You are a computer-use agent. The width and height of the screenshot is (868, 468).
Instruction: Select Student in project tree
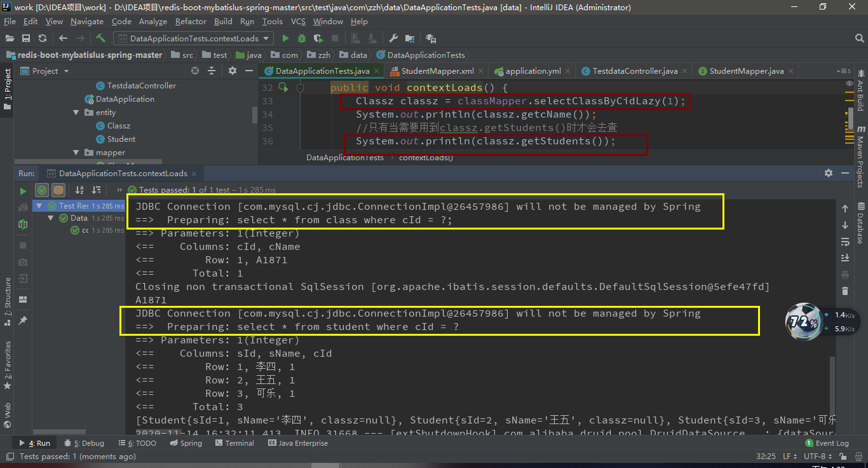point(121,139)
